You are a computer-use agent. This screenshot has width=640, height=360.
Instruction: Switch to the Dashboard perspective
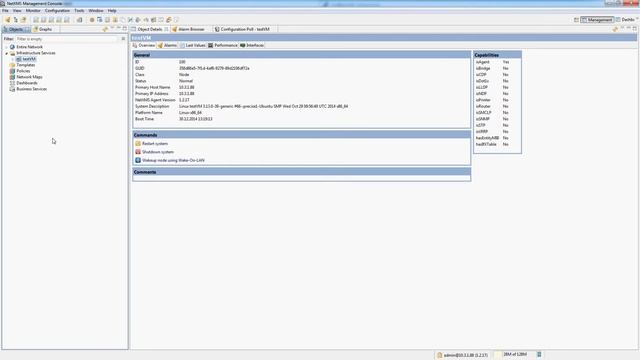(625, 20)
